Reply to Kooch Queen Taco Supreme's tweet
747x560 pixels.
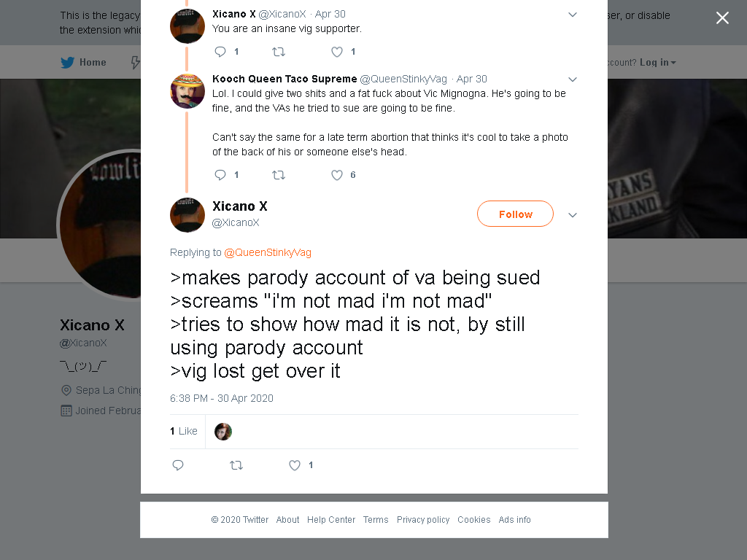[x=220, y=175]
